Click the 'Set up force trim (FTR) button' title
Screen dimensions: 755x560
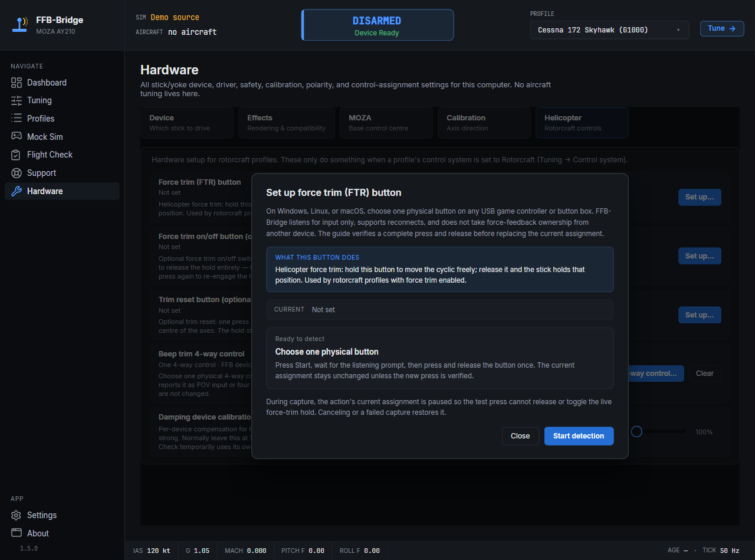click(x=334, y=192)
